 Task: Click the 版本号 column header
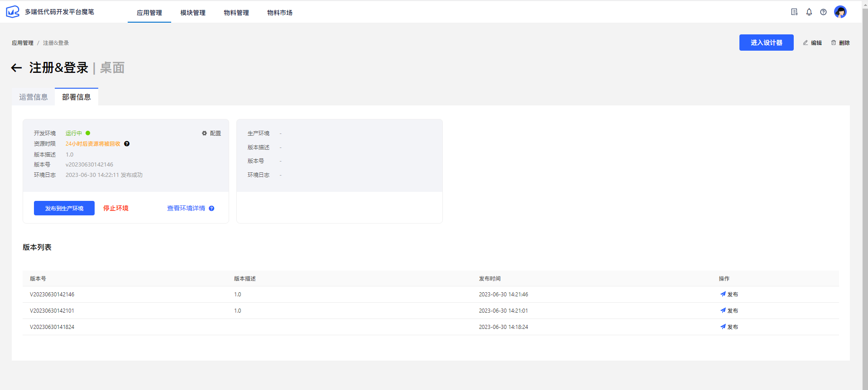[x=38, y=279]
